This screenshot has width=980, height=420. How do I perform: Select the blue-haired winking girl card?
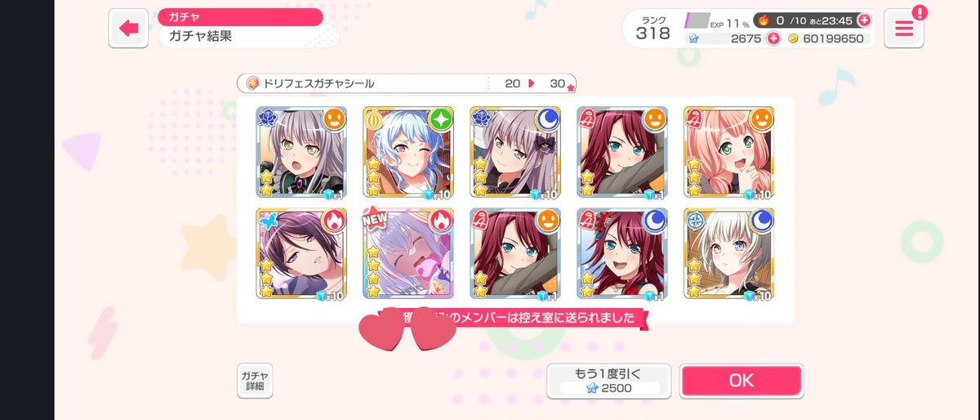408,152
